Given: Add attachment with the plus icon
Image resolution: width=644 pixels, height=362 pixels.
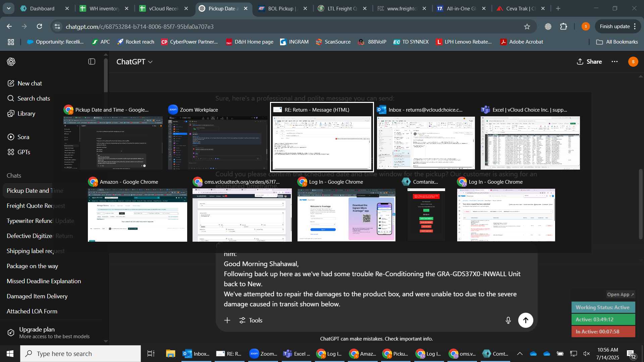Looking at the screenshot, I should [x=227, y=320].
